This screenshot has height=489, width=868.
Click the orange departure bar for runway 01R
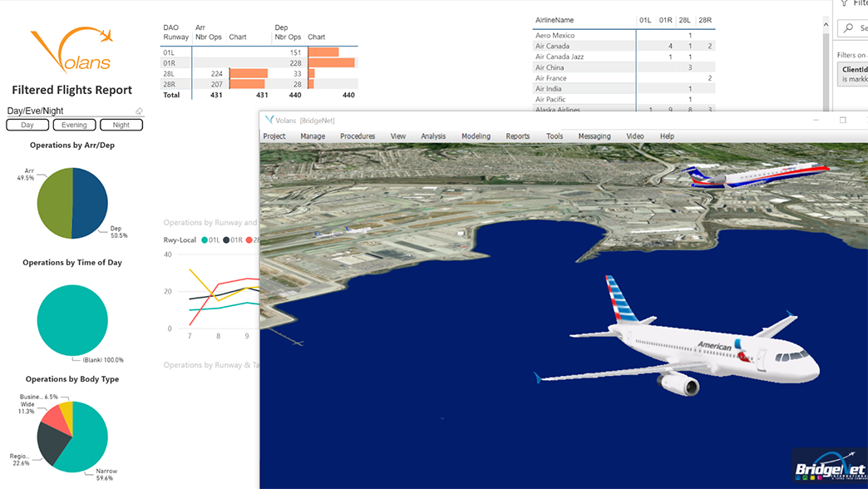pos(331,63)
